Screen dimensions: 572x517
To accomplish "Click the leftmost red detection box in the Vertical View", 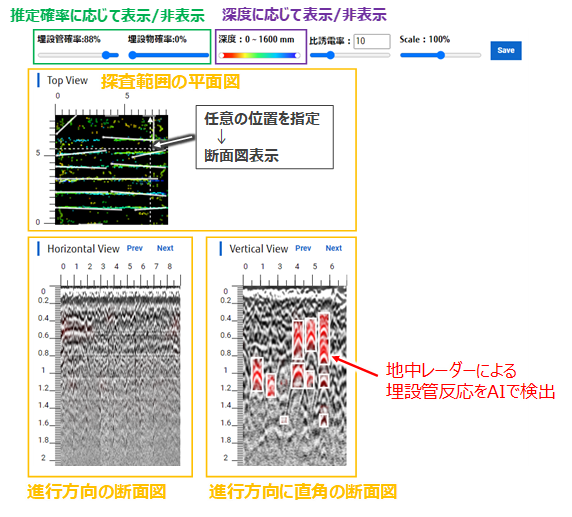I will (x=257, y=374).
